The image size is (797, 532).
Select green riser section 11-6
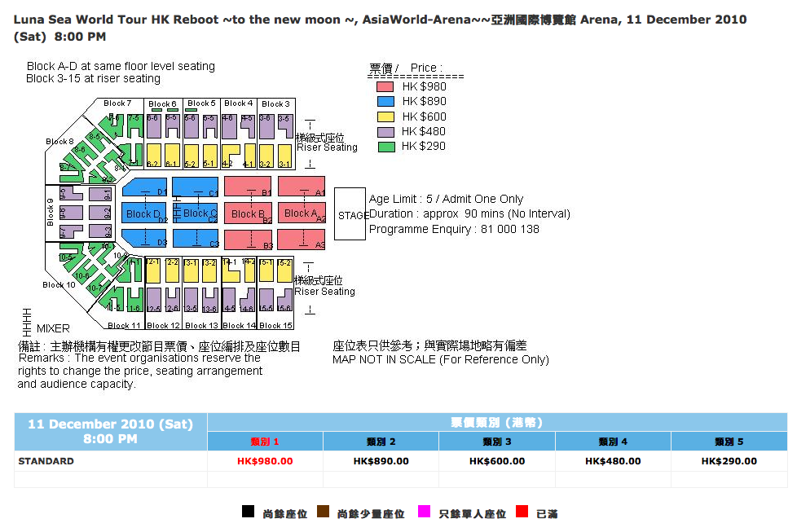[x=134, y=299]
